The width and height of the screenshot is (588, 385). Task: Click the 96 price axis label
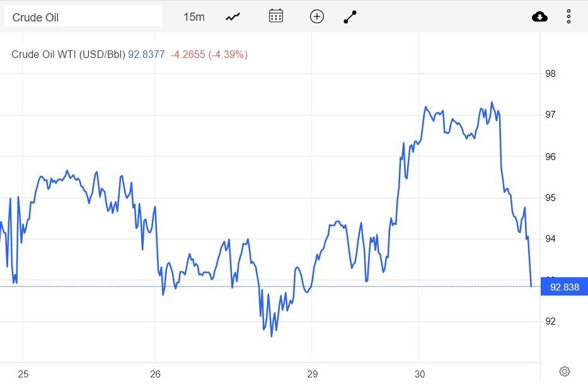550,156
